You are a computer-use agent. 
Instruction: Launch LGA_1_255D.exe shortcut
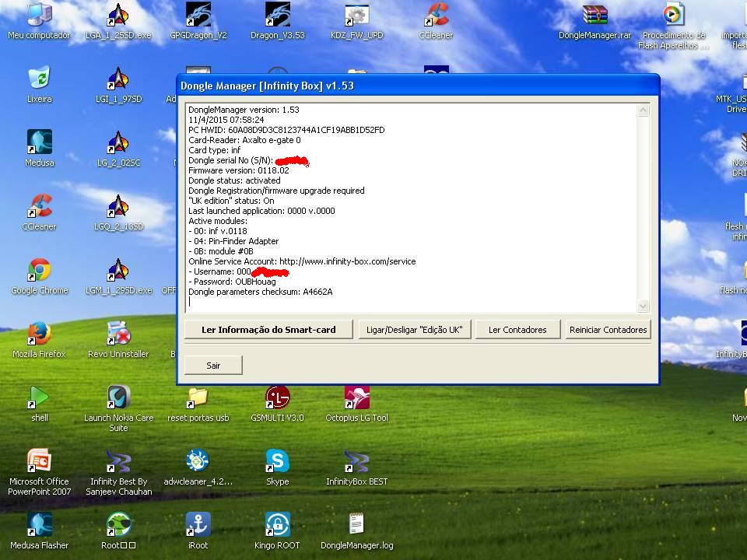point(118,21)
